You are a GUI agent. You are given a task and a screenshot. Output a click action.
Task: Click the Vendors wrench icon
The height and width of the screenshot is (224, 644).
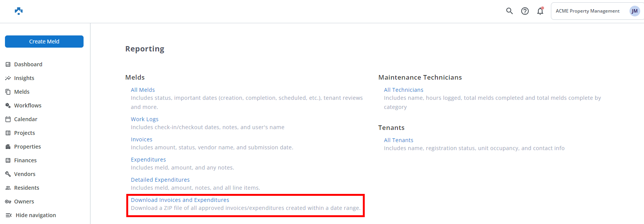pos(8,174)
